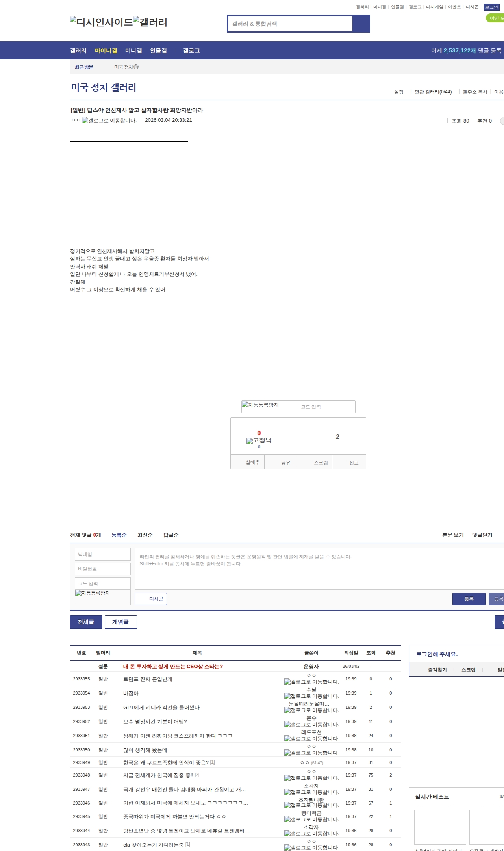Click the 비밀번호 input field
Viewport: 504px width, 851px height.
103,569
